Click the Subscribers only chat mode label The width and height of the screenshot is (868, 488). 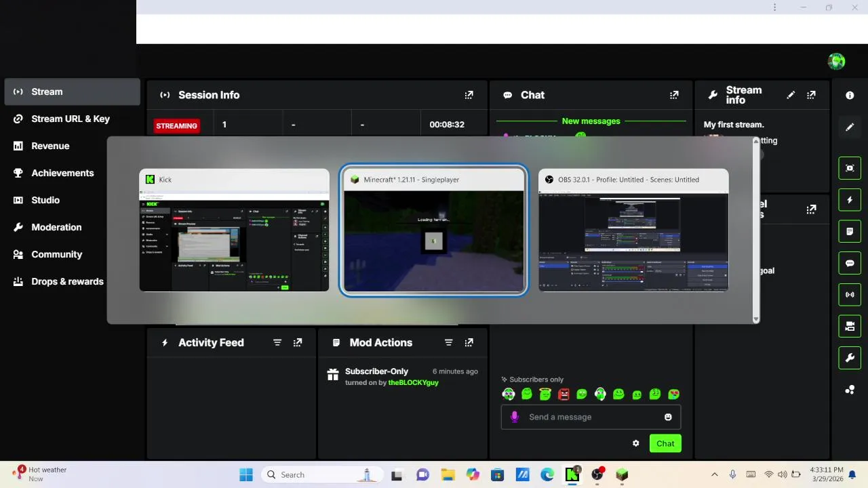tap(532, 380)
